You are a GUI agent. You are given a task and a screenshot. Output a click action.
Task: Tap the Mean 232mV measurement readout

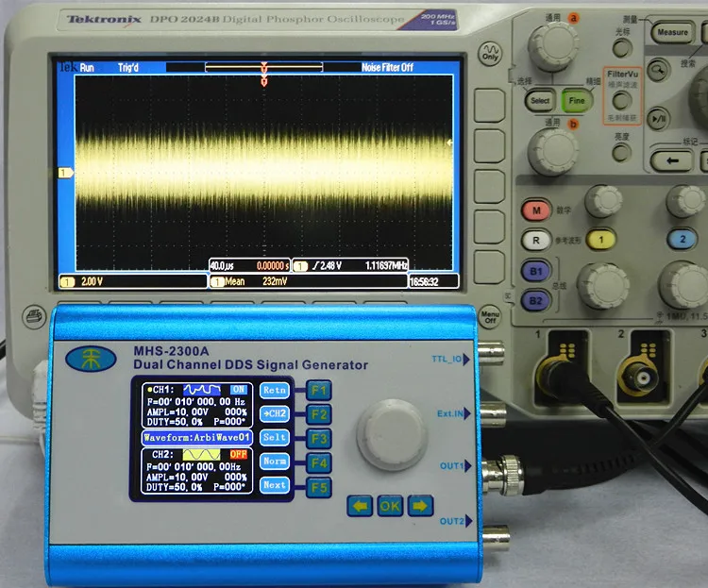tap(256, 282)
